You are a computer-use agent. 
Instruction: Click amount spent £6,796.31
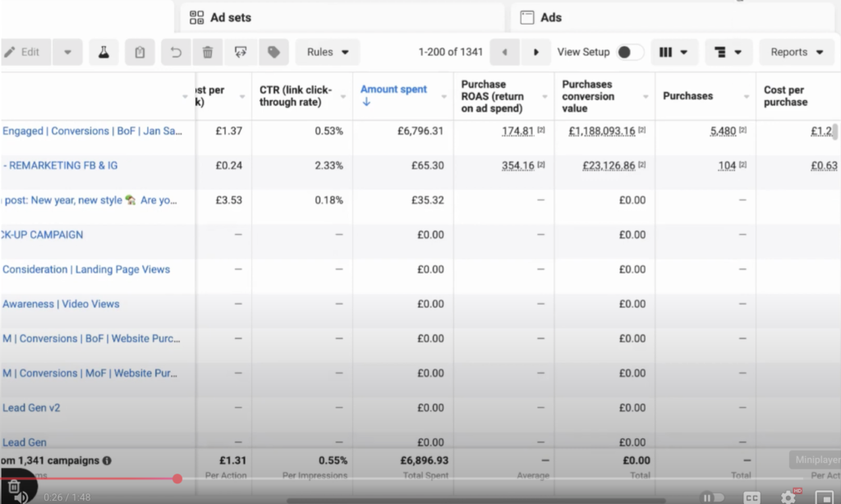click(x=420, y=131)
